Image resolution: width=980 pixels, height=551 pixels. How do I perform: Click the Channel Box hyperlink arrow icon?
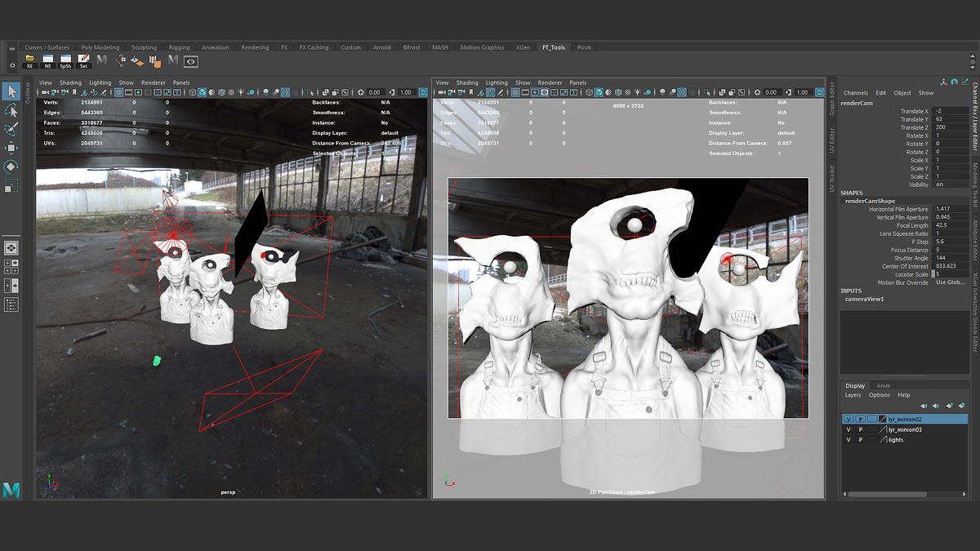click(964, 82)
